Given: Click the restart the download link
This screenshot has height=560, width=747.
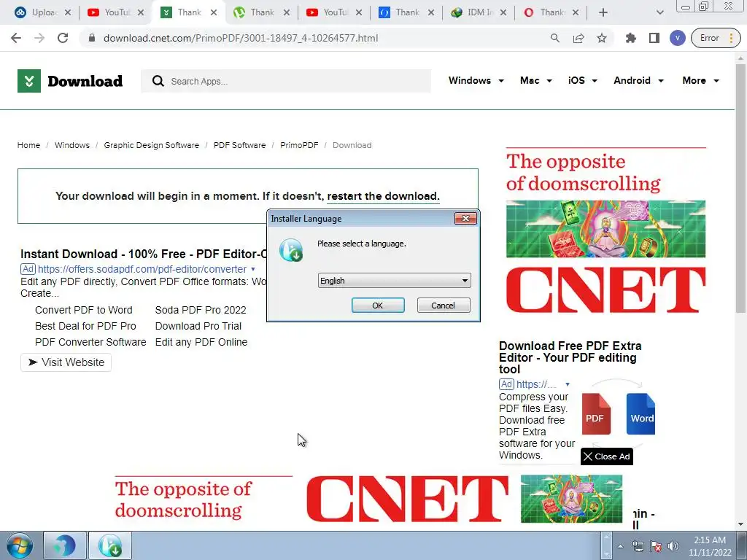Looking at the screenshot, I should click(383, 196).
